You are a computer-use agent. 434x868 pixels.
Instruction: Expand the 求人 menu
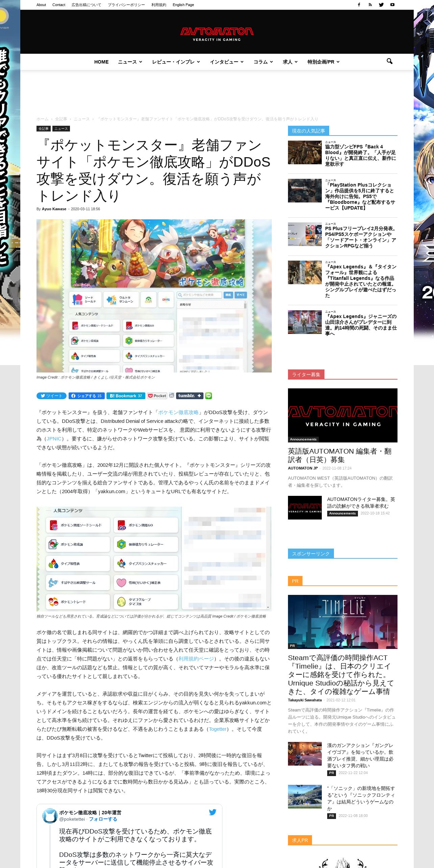[290, 62]
